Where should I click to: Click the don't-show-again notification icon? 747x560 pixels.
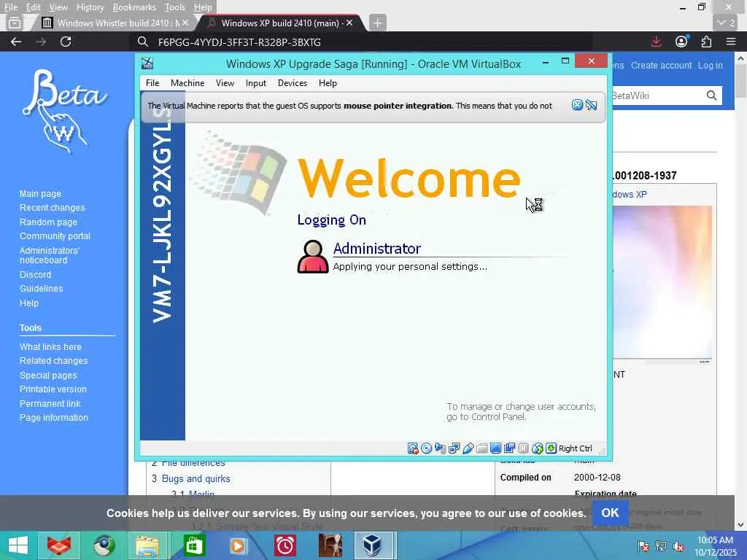point(591,105)
